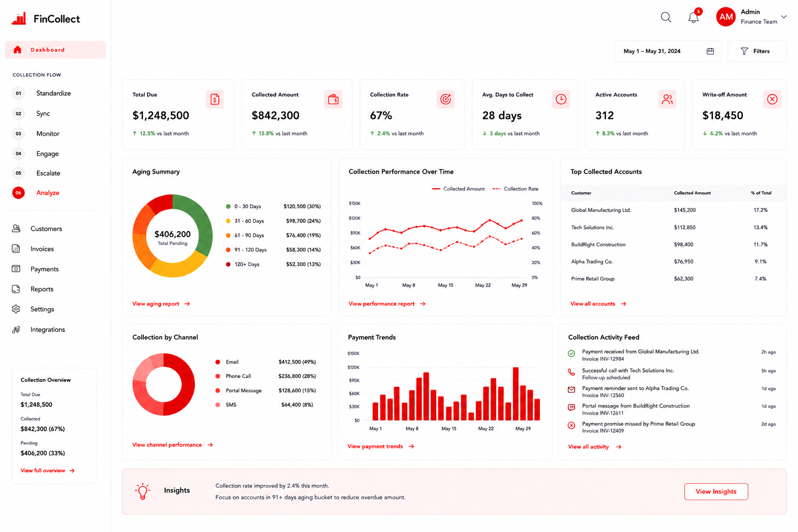Click the $406,200 Total Pending donut center
Viewport: 798px width, 532px height.
pos(172,237)
